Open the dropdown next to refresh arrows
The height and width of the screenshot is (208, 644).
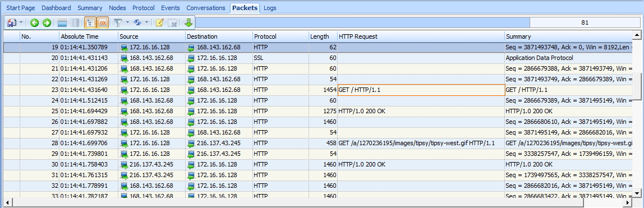(x=147, y=23)
